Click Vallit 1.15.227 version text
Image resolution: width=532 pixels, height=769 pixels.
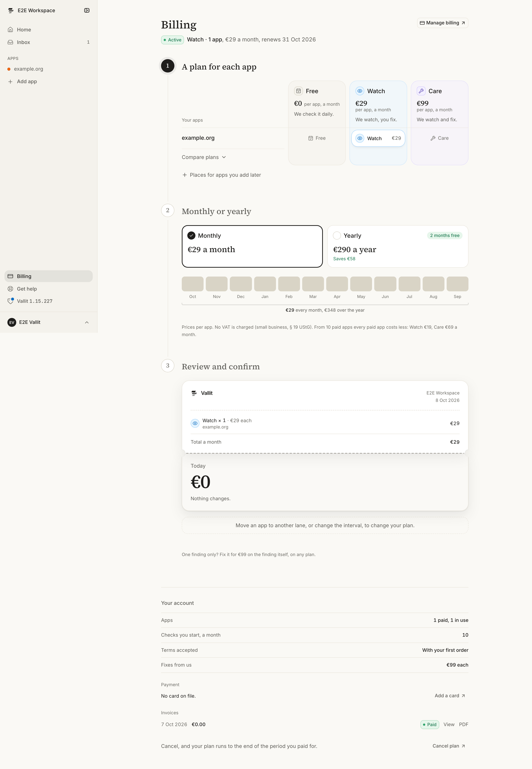[35, 301]
